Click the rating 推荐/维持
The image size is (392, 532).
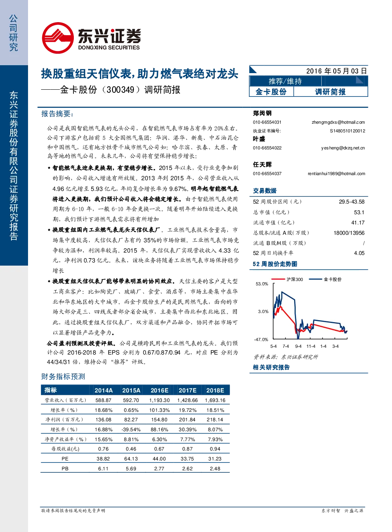pos(285,81)
